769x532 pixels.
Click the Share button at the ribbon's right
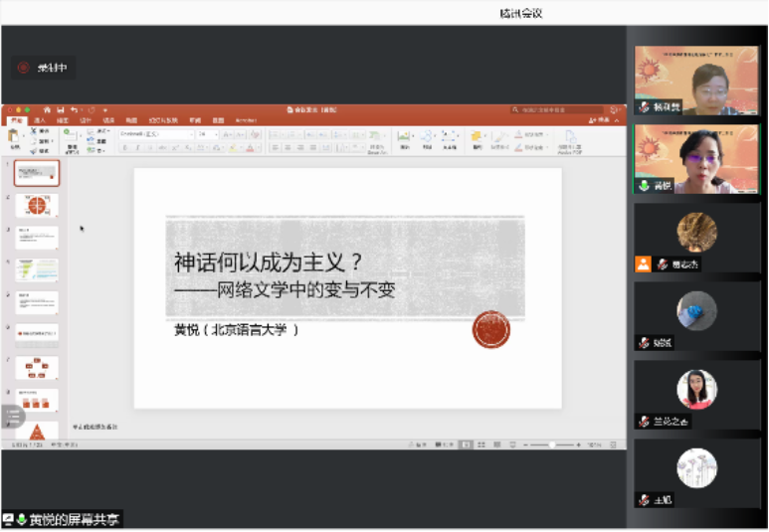point(605,120)
